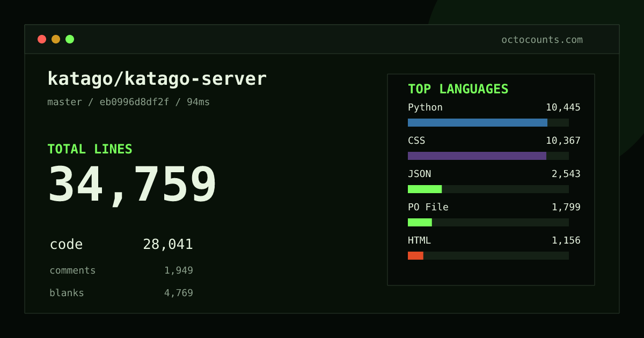Click the comments row label
Image resolution: width=644 pixels, height=338 pixels.
click(72, 270)
